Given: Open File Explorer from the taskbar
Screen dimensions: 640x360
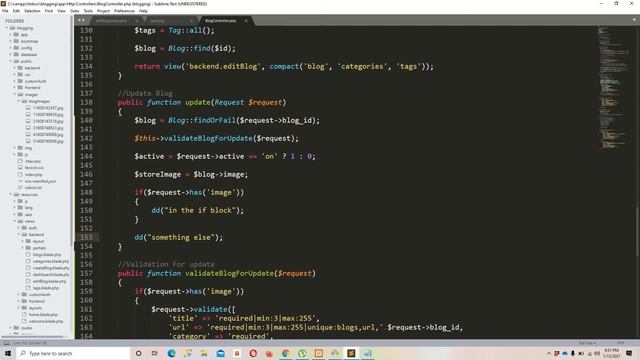Looking at the screenshot, I should coord(204,353).
